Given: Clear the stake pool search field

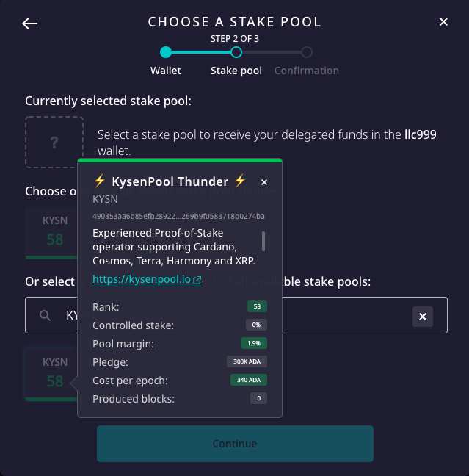Looking at the screenshot, I should tap(422, 317).
